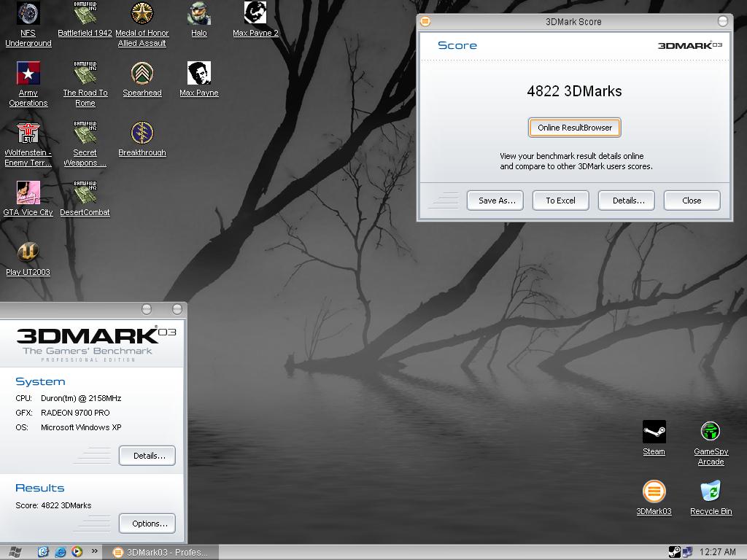Expand the Quick Launch overflow chevron

[x=94, y=552]
